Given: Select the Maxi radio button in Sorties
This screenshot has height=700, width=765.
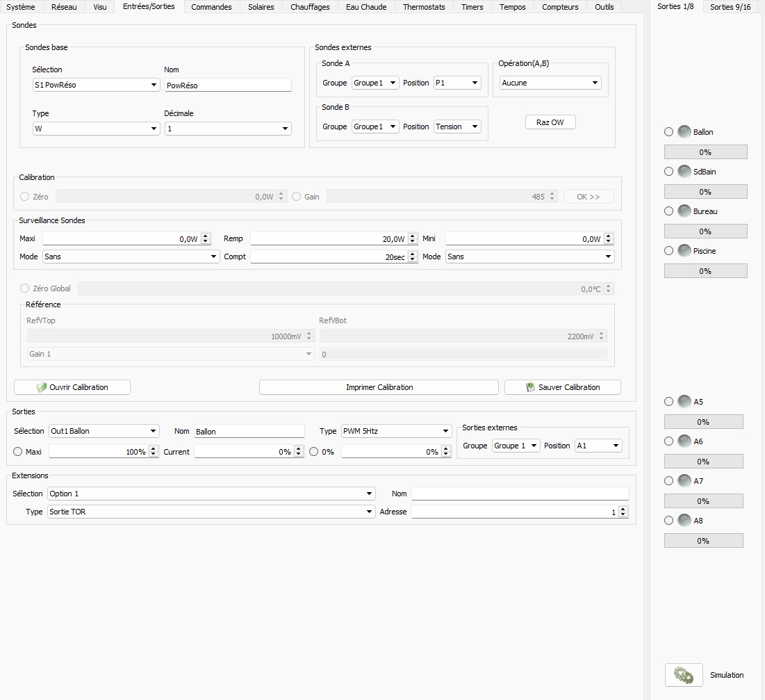Looking at the screenshot, I should coord(18,452).
